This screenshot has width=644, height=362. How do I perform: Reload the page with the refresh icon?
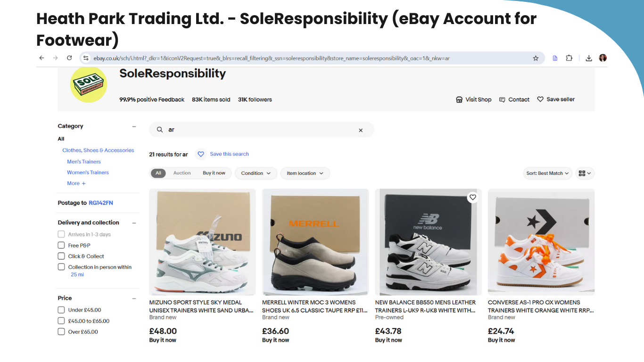coord(69,58)
